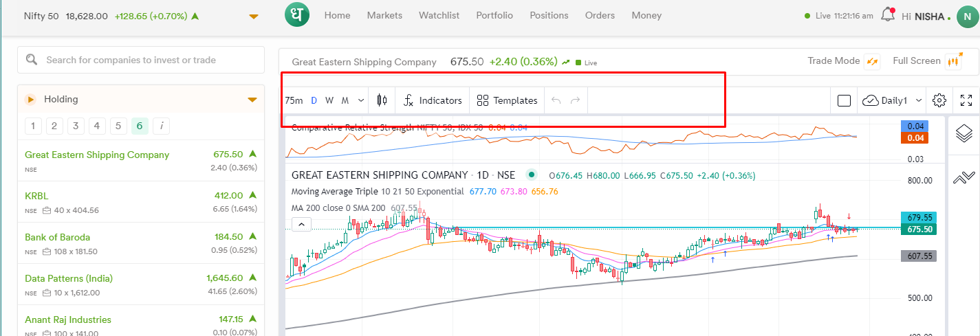
Task: Click the redo arrow in chart toolbar
Action: 576,100
